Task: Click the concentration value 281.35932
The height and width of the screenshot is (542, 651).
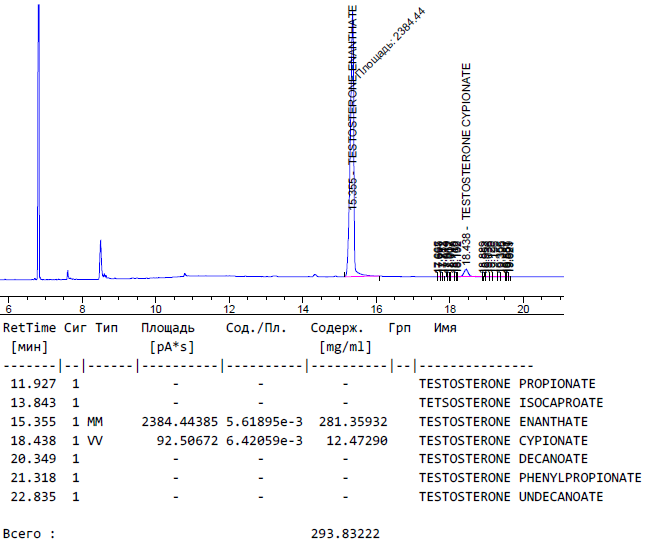Action: click(345, 422)
